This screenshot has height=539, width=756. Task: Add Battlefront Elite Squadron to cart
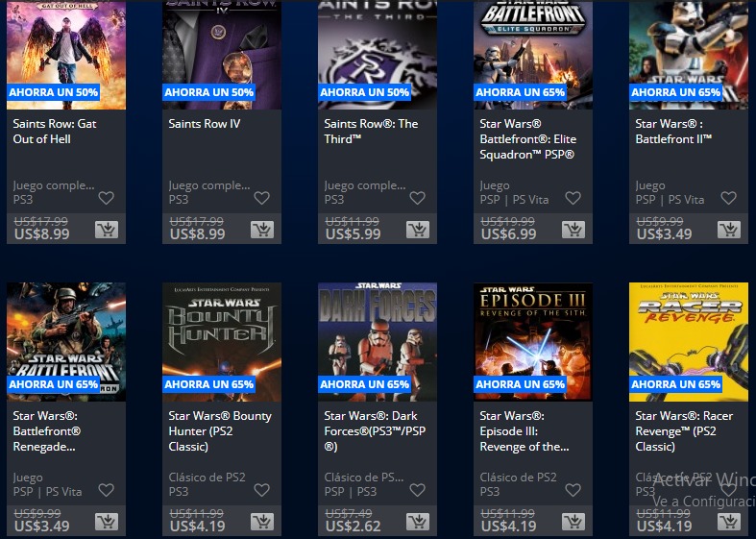pyautogui.click(x=573, y=230)
